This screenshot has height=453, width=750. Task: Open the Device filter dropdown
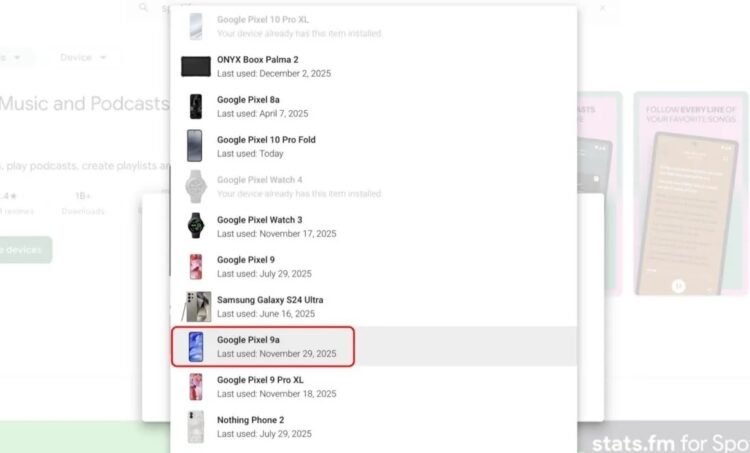coord(83,57)
